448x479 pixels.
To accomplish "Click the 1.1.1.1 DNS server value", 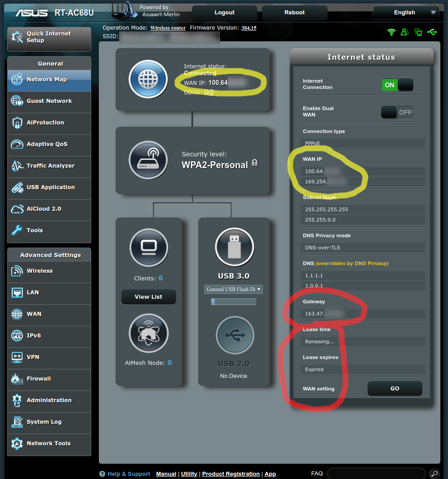I will coord(363,275).
